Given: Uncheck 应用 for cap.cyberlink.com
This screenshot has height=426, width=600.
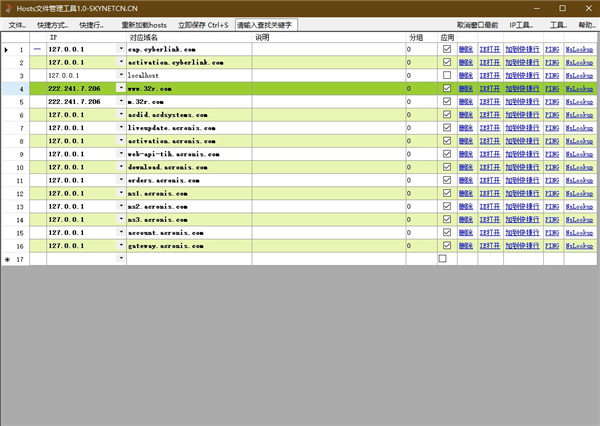Looking at the screenshot, I should click(446, 49).
